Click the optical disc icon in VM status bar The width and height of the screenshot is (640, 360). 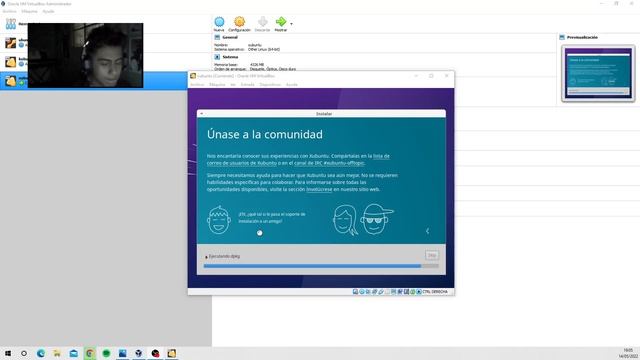pyautogui.click(x=362, y=292)
